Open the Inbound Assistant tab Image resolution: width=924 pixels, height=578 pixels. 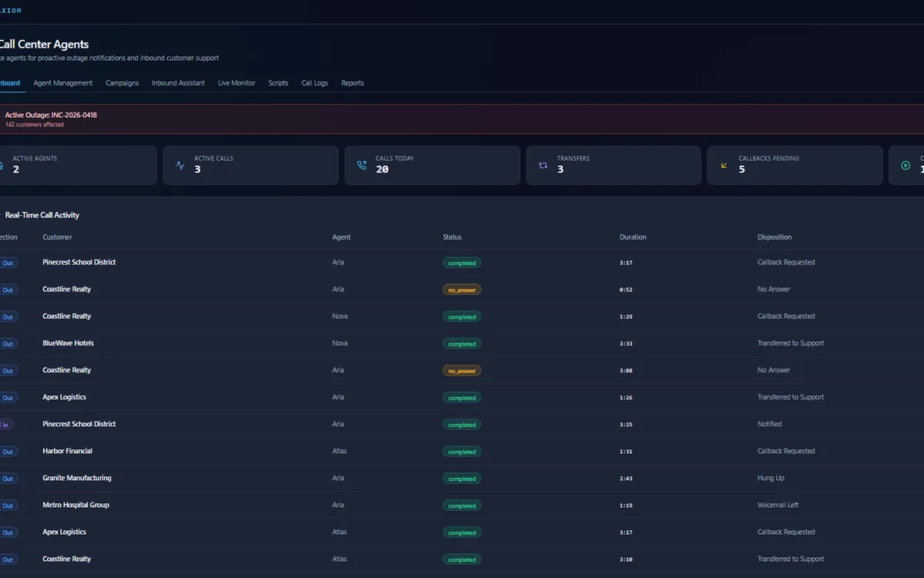coord(179,83)
